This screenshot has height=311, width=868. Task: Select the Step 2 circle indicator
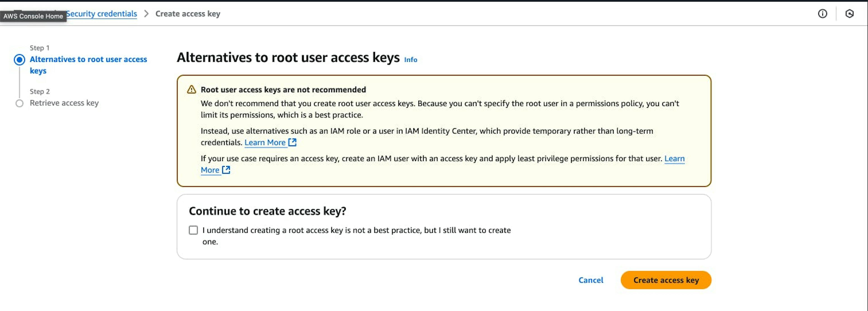pyautogui.click(x=19, y=103)
